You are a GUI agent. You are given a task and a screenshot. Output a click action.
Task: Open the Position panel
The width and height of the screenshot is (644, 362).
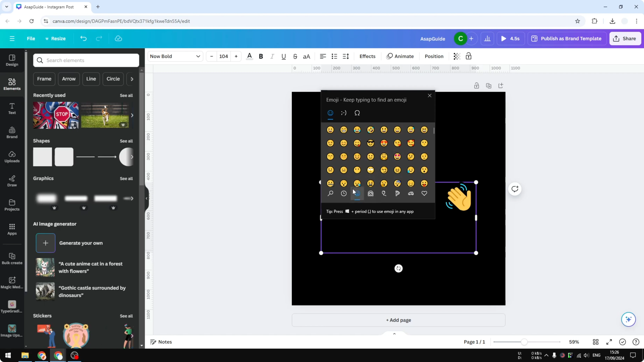(434, 56)
